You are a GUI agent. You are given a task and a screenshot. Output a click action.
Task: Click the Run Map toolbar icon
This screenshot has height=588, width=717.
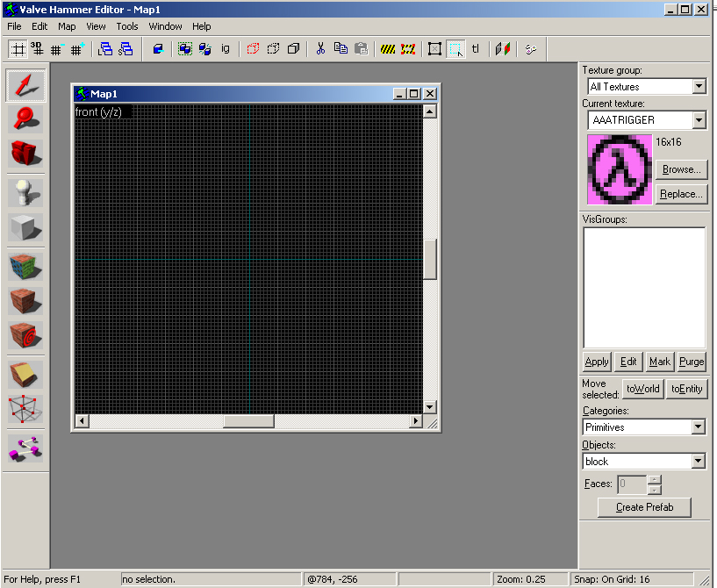pyautogui.click(x=530, y=49)
